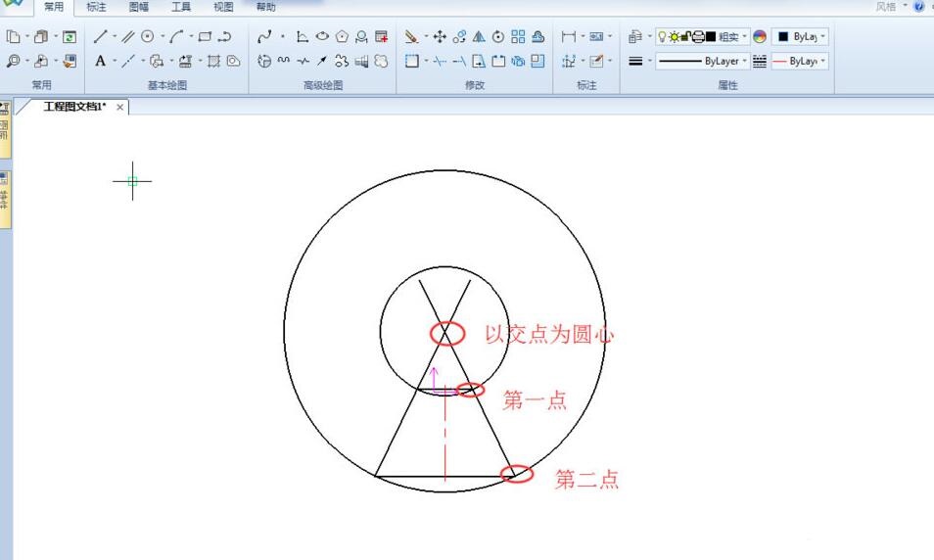Select the 工程图文档1 document tab

[x=74, y=107]
